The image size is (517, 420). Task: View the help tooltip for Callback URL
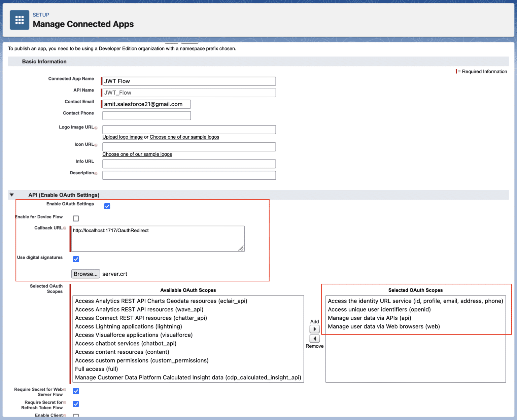[65, 228]
